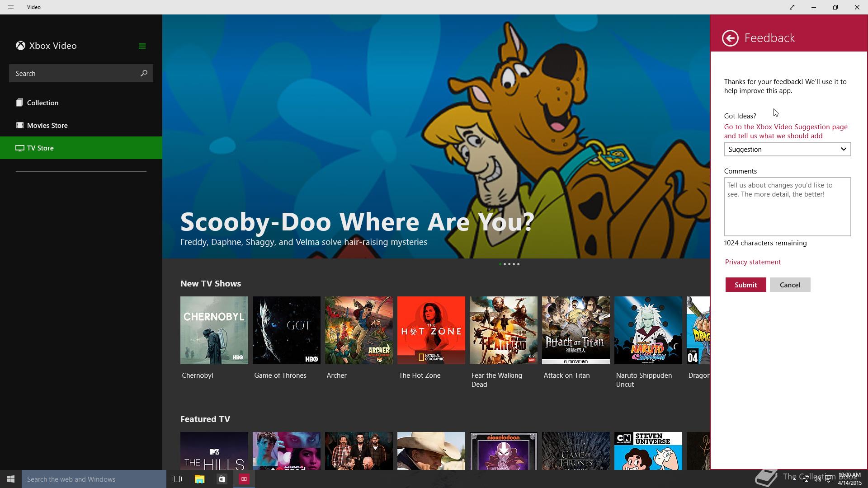Viewport: 868px width, 488px height.
Task: Click the TV Store monitor icon
Action: (19, 148)
